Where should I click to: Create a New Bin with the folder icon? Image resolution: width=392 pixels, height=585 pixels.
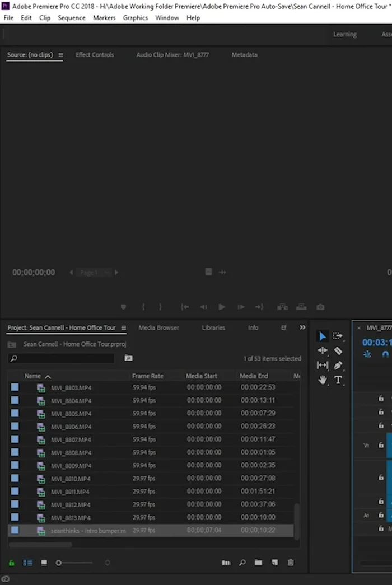click(258, 562)
